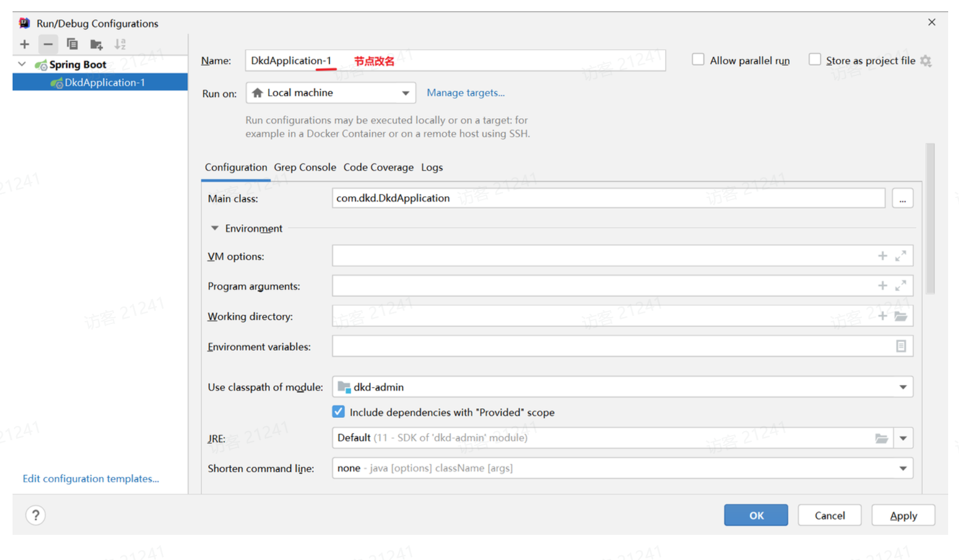
Task: Browse for JRE with the folder icon
Action: coord(881,438)
